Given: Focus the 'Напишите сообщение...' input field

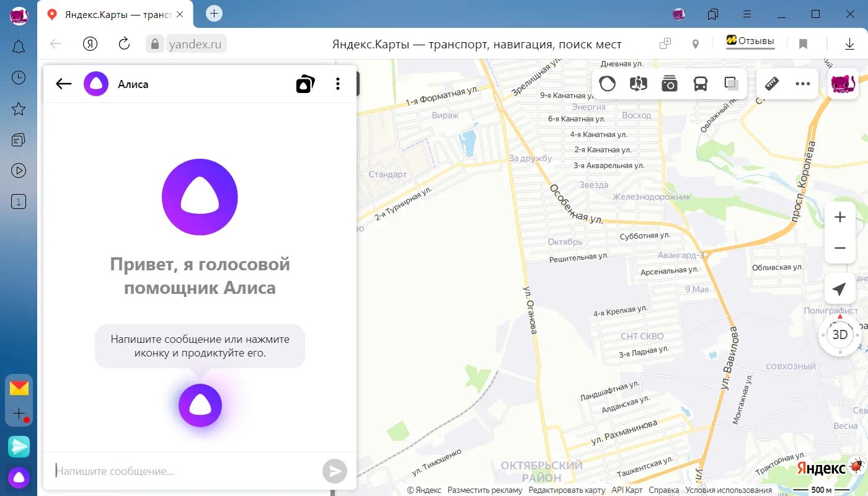Looking at the screenshot, I should pos(183,471).
